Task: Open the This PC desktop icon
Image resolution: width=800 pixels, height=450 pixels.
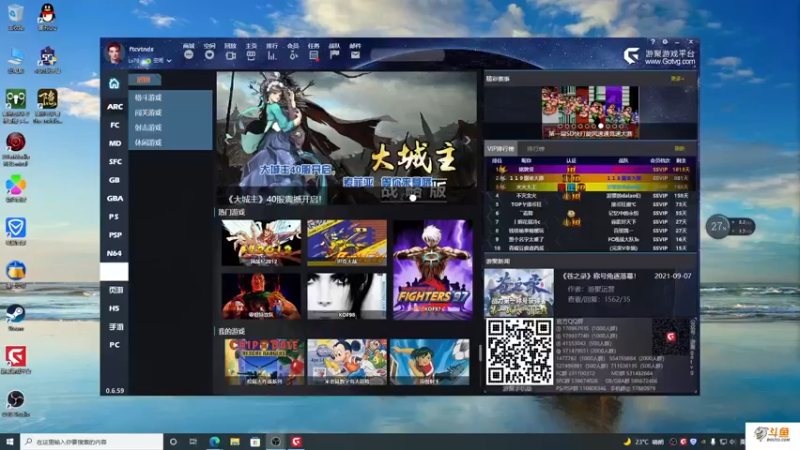Action: 16,61
